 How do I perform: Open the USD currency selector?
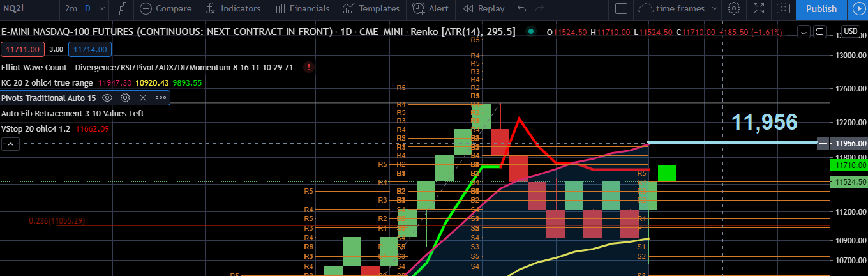[x=850, y=31]
